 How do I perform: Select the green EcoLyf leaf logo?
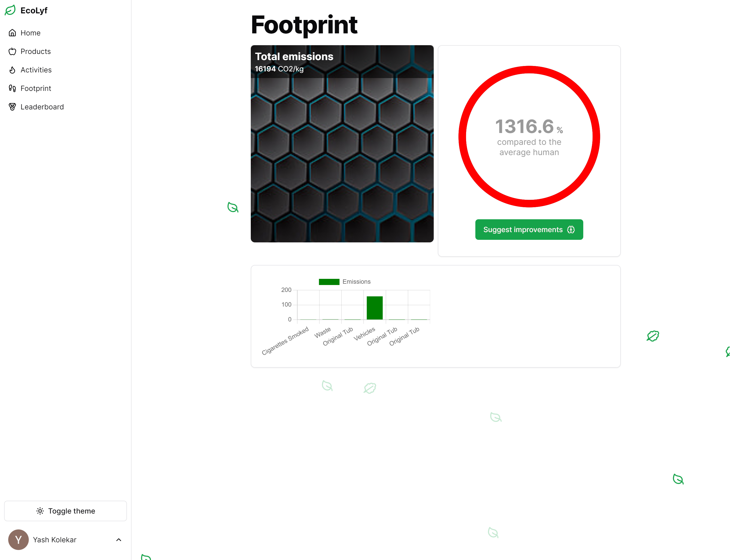[x=10, y=10]
